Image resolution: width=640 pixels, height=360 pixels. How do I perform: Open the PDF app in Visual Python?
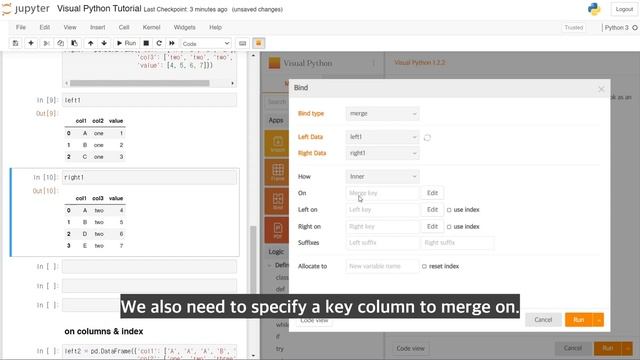277,230
